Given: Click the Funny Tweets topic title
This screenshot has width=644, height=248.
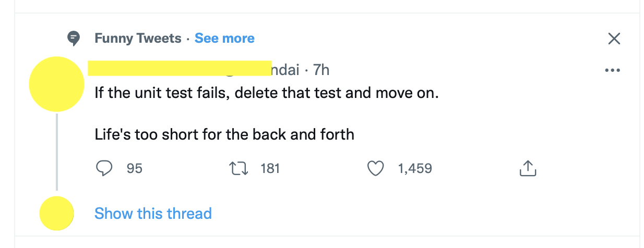Looking at the screenshot, I should click(x=138, y=38).
